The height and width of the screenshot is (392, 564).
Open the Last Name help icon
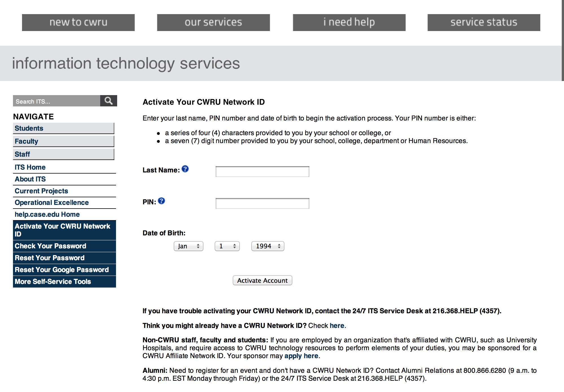click(186, 169)
